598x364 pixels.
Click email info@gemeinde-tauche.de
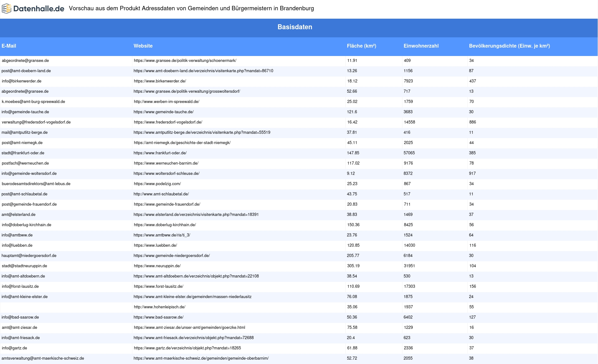pyautogui.click(x=25, y=112)
